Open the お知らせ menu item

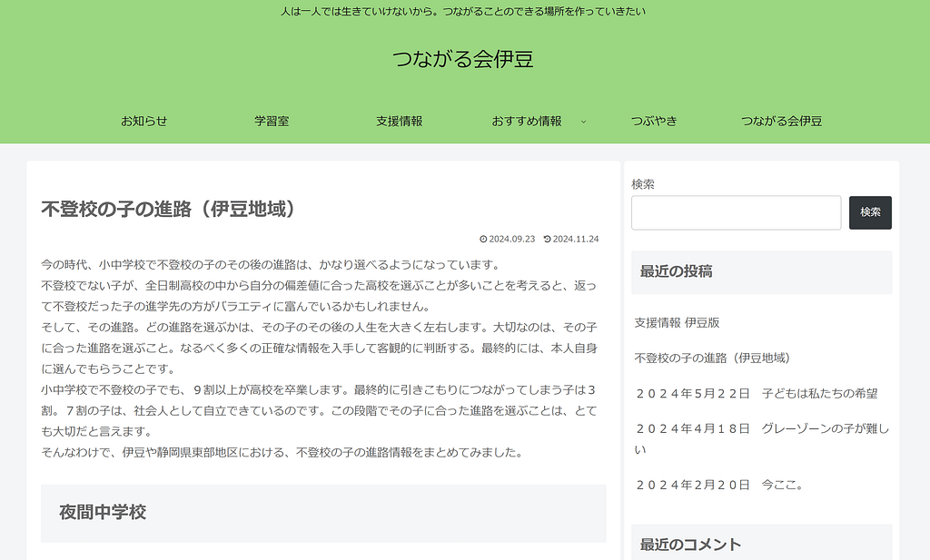coord(144,121)
